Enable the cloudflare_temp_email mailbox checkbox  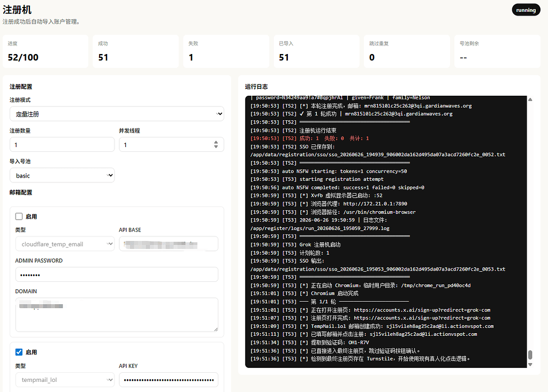pos(19,217)
